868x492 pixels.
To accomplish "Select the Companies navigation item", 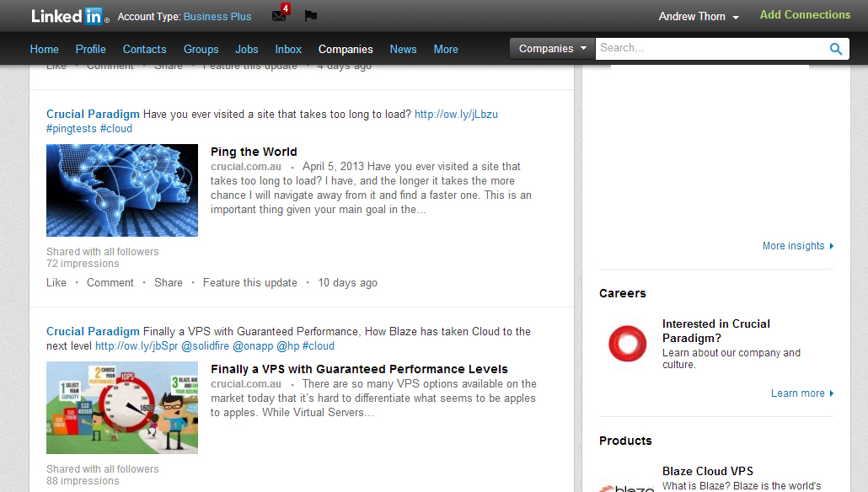I will pos(346,49).
